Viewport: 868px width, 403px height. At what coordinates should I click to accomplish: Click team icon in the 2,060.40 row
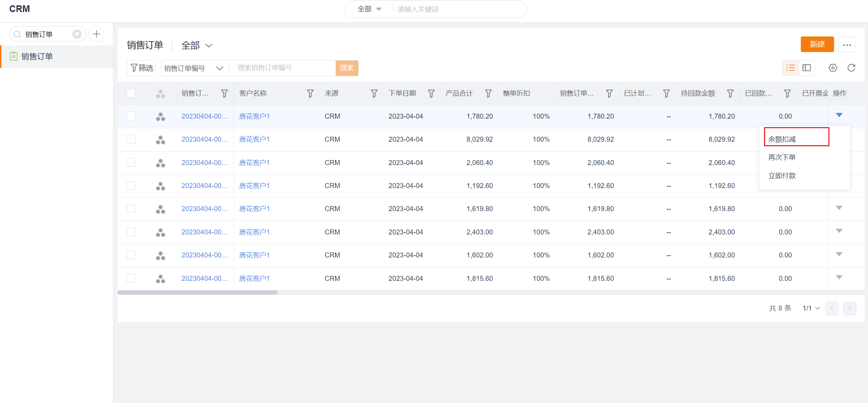coord(161,163)
